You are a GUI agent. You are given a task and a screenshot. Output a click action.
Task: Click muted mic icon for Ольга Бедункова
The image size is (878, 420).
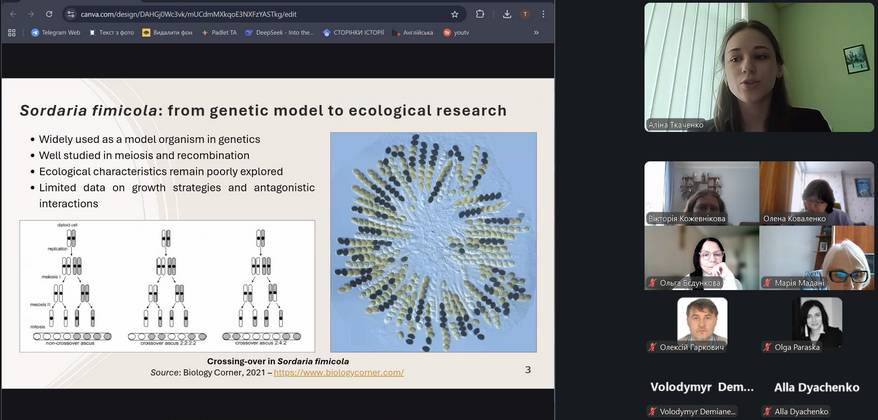[x=653, y=283]
